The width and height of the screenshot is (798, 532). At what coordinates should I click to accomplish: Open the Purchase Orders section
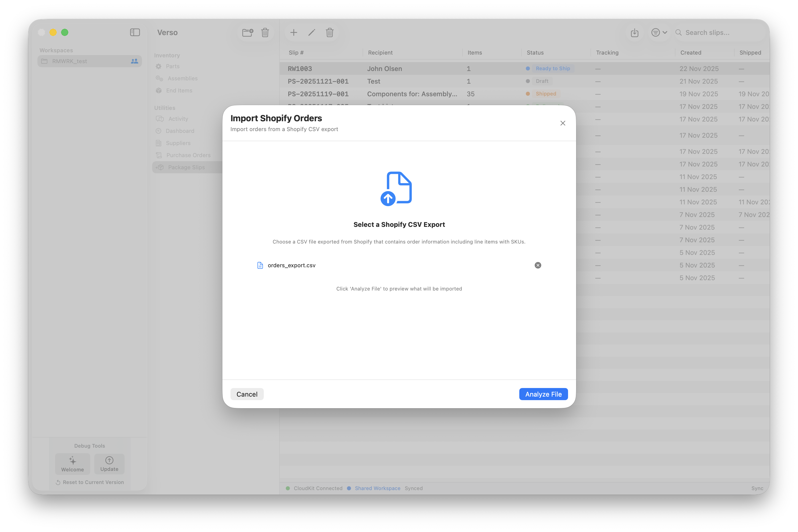pyautogui.click(x=188, y=155)
